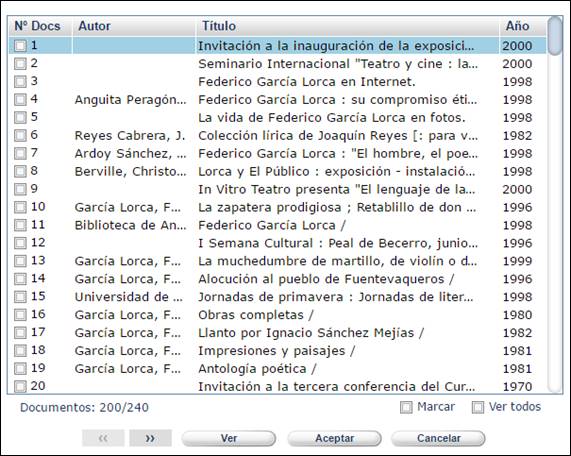Enable the Marcar checkbox
Image resolution: width=571 pixels, height=456 pixels.
(x=406, y=407)
